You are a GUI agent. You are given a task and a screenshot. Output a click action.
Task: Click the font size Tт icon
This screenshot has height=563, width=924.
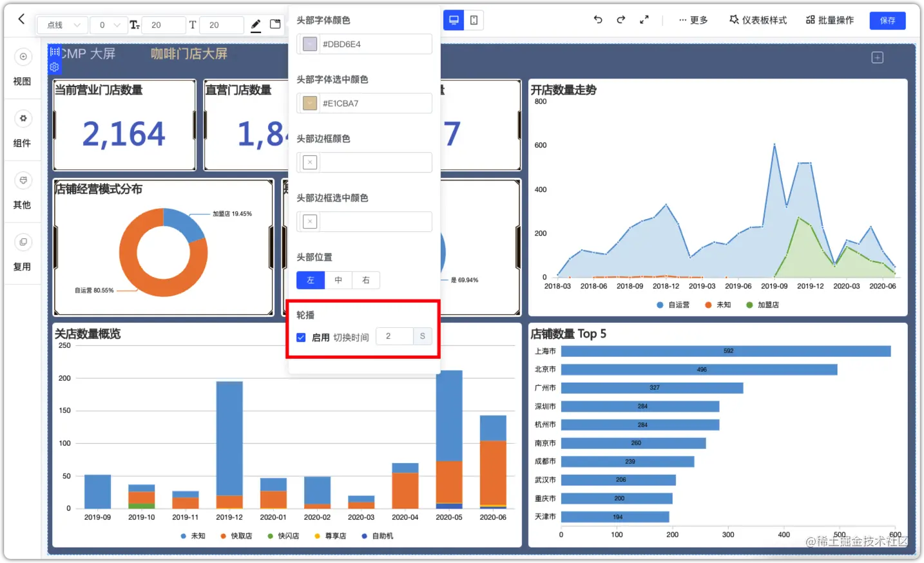135,25
